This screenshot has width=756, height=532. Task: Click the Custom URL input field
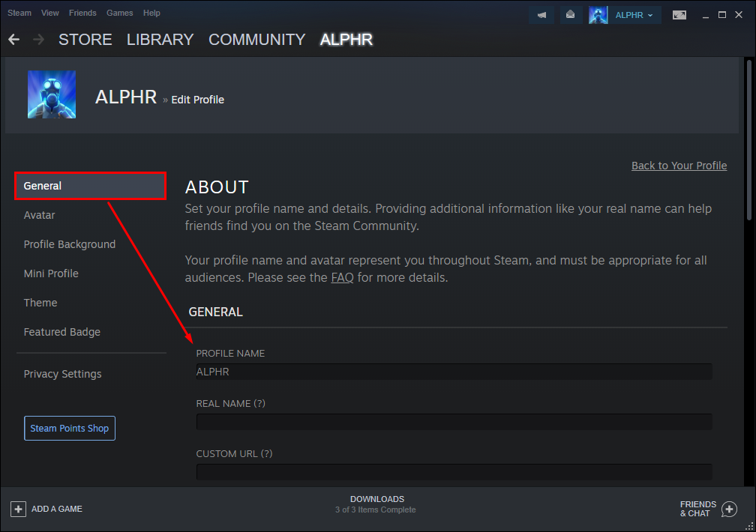[x=454, y=472]
